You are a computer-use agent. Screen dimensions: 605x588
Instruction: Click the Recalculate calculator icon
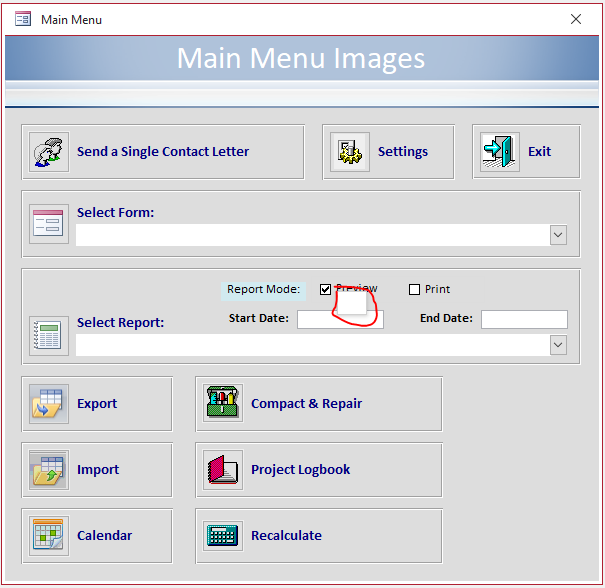(x=223, y=536)
